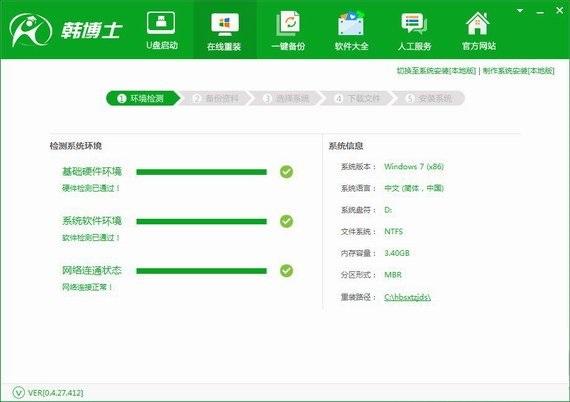Click the 切换至系统安装[本地版] link
Viewport: 570px width, 402px height.
point(436,71)
